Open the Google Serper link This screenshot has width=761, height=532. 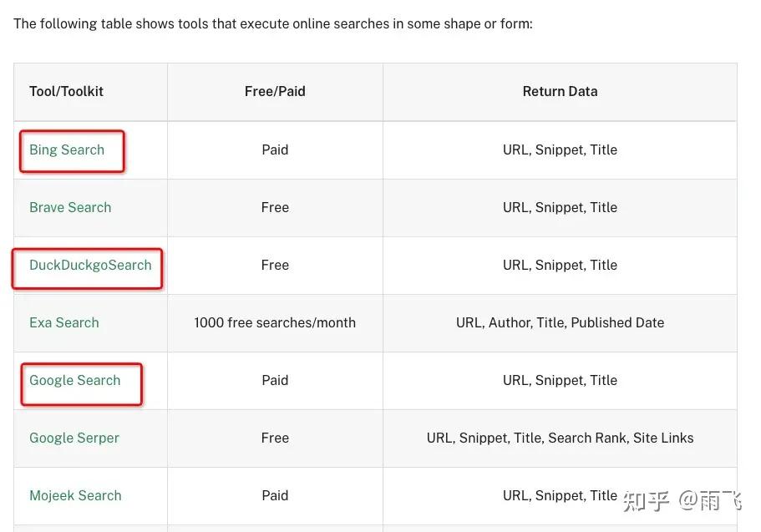tap(74, 438)
